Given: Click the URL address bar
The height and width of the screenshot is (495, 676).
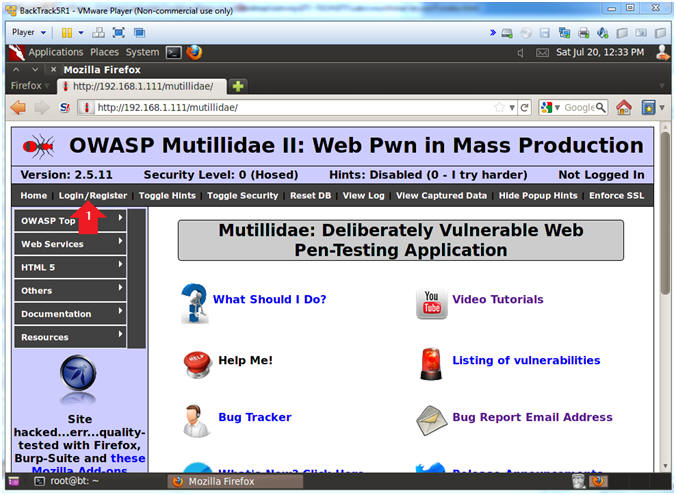Looking at the screenshot, I should (293, 107).
